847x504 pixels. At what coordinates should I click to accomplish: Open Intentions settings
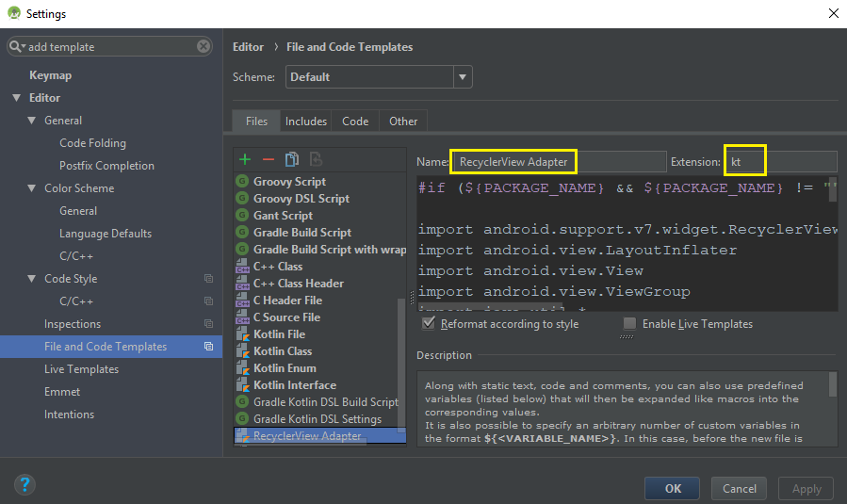click(69, 415)
